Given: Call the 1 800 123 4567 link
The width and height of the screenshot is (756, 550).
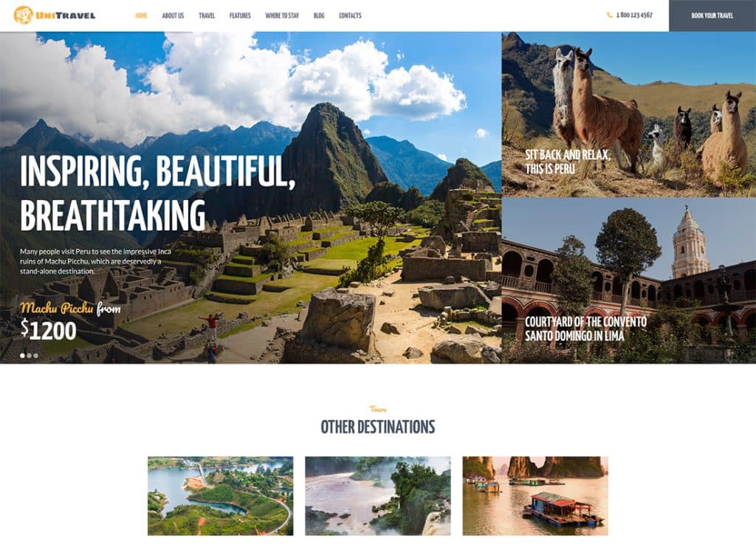Looking at the screenshot, I should point(634,15).
